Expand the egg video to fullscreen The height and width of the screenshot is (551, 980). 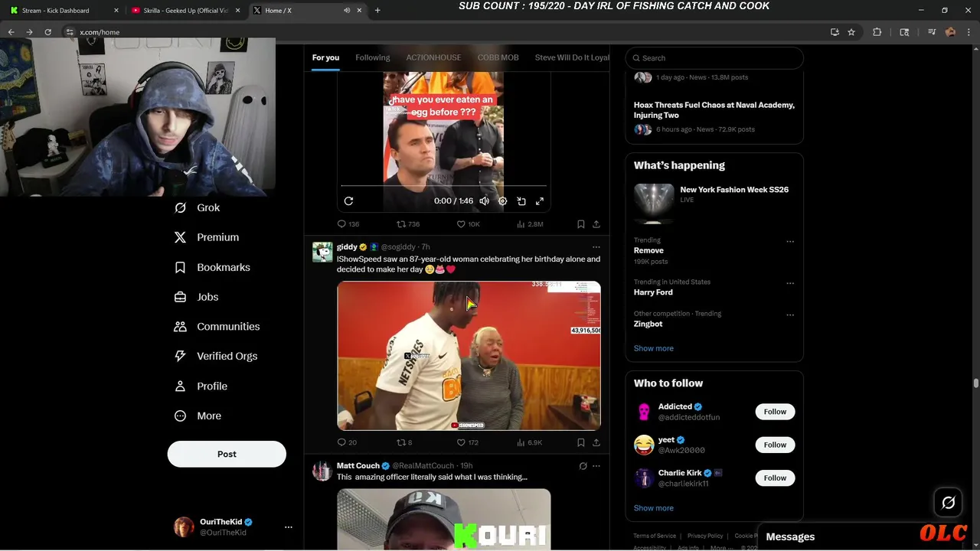click(x=540, y=201)
